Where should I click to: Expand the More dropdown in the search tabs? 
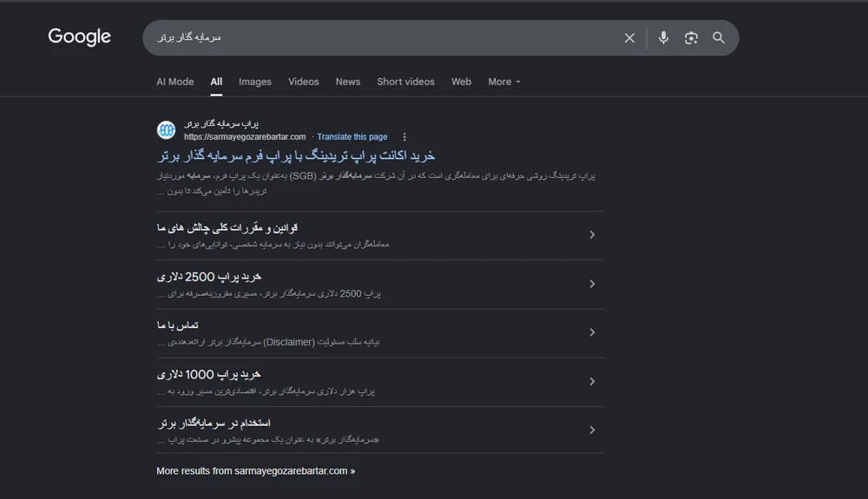pos(503,82)
